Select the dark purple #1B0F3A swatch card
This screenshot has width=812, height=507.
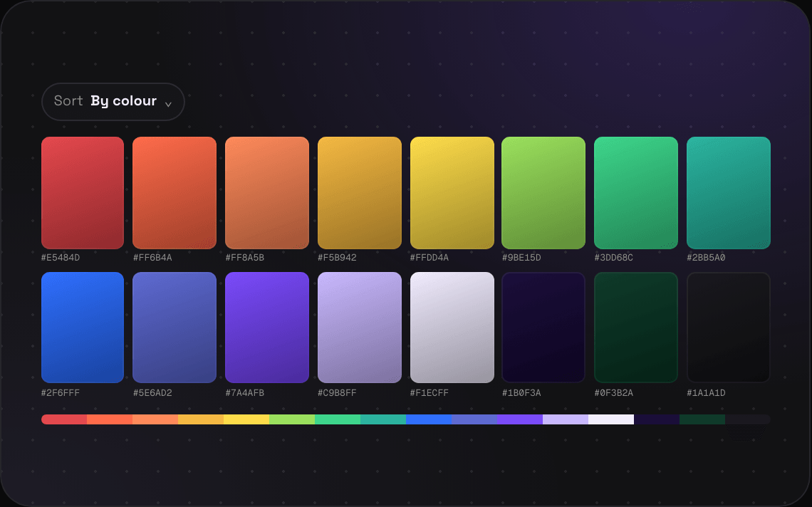(543, 328)
